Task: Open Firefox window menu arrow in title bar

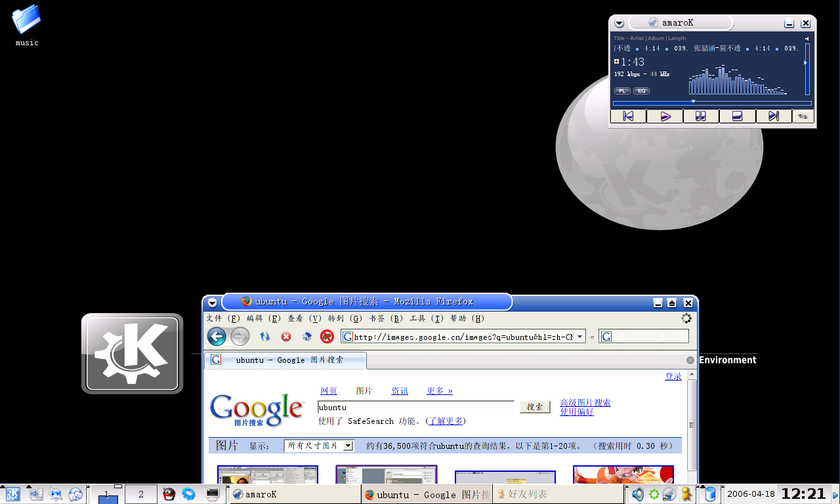Action: coord(212,303)
